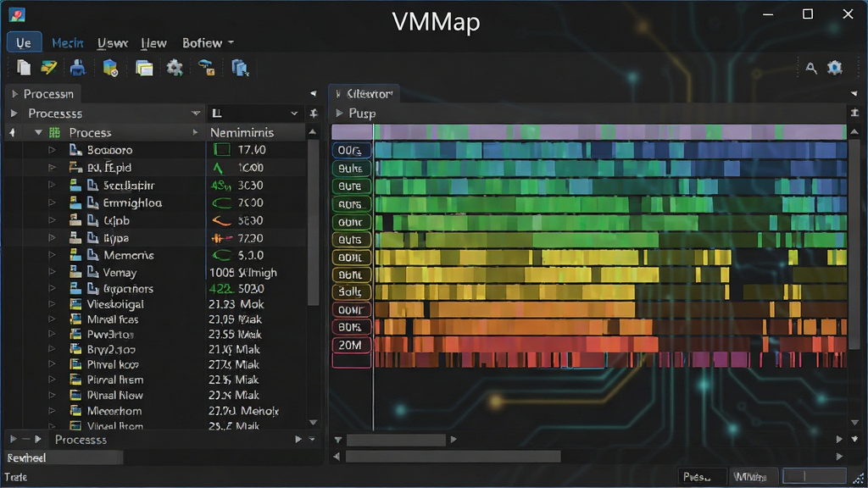Click the icon of Mecerhom row
The width and height of the screenshot is (868, 488).
(x=75, y=411)
